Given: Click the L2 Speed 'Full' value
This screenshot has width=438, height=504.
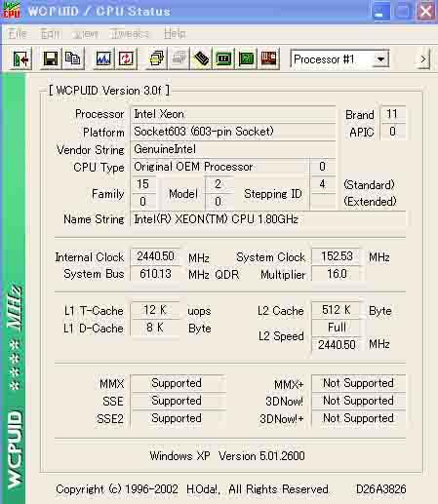Looking at the screenshot, I should click(337, 328).
